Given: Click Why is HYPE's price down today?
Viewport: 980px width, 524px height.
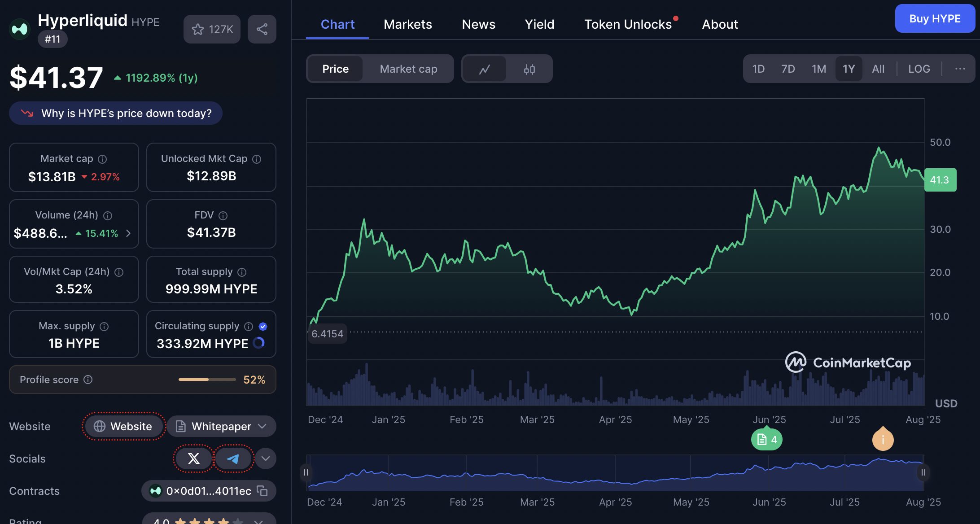Looking at the screenshot, I should (116, 113).
